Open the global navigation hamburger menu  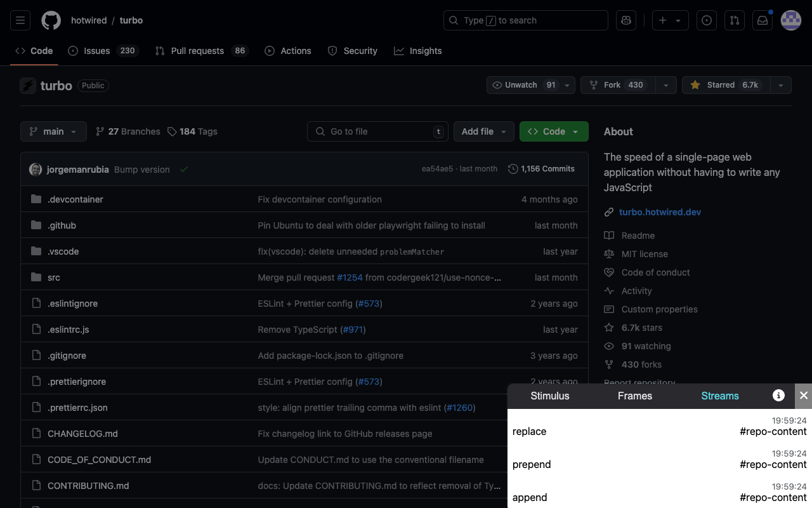[x=20, y=20]
